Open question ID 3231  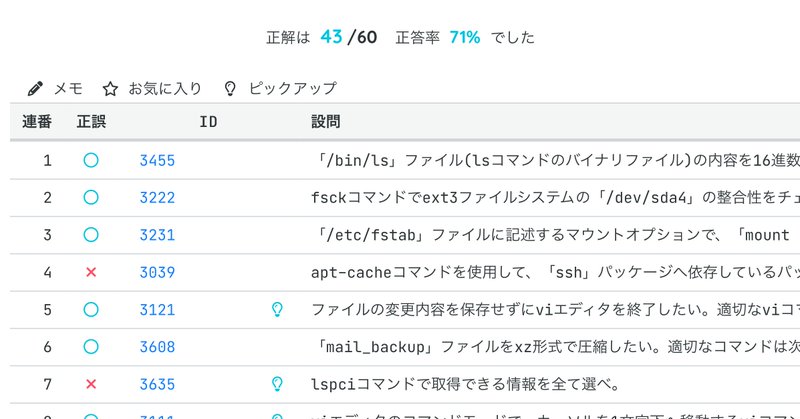coord(157,235)
